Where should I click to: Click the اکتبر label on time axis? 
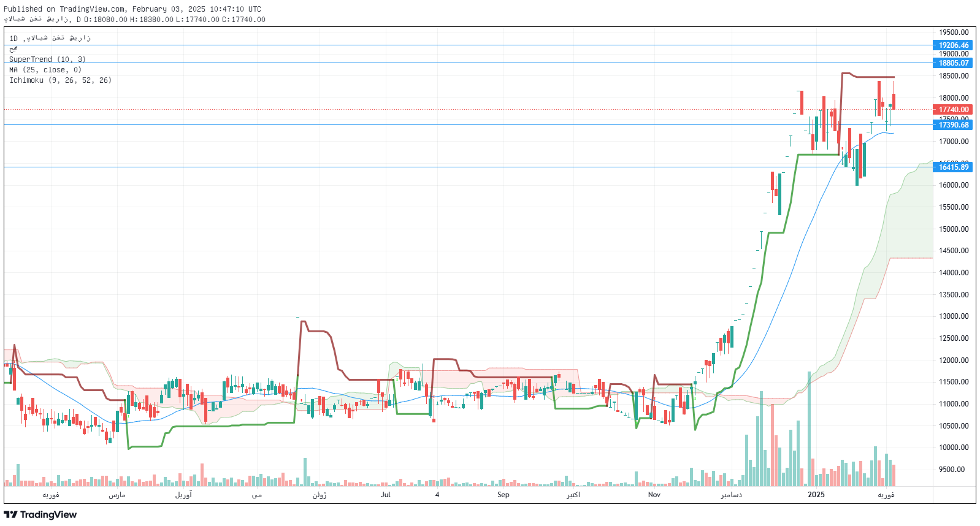573,495
